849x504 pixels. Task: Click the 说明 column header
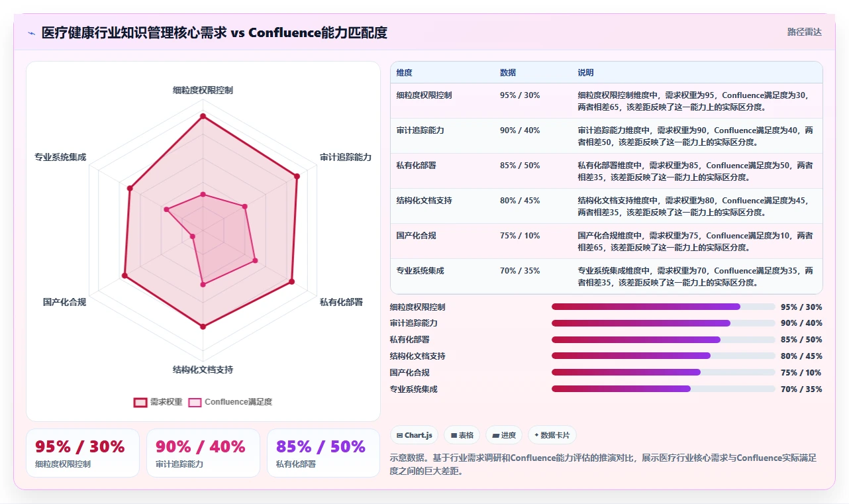coord(585,73)
